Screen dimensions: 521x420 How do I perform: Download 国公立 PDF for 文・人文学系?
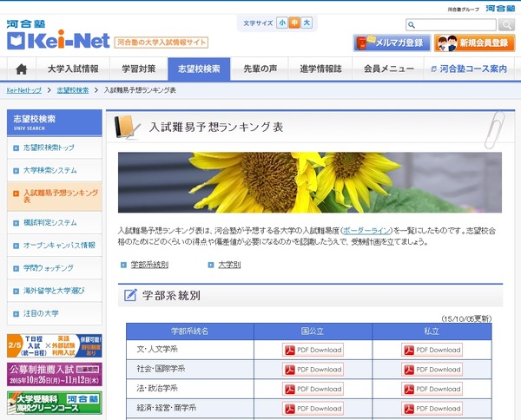pyautogui.click(x=313, y=350)
